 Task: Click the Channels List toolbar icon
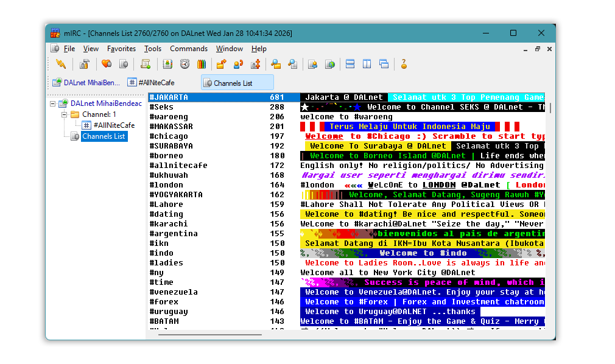coord(124,64)
